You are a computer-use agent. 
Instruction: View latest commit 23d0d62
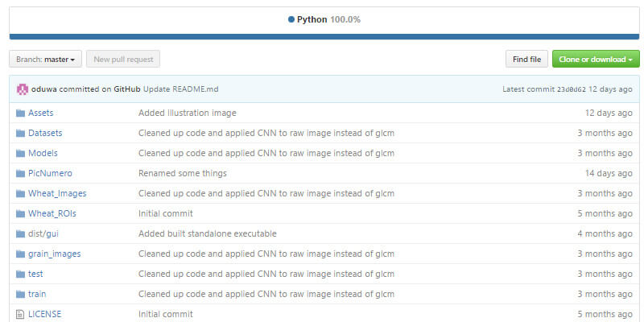[x=574, y=89]
